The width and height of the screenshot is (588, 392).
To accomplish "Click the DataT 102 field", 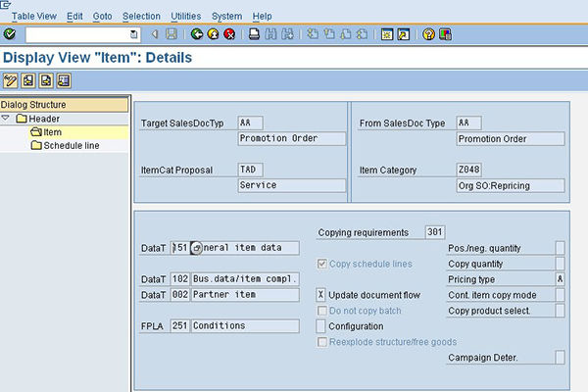I will coord(180,279).
